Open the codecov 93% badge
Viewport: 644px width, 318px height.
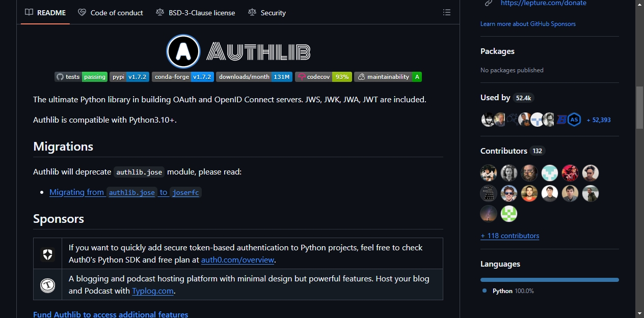pos(324,77)
